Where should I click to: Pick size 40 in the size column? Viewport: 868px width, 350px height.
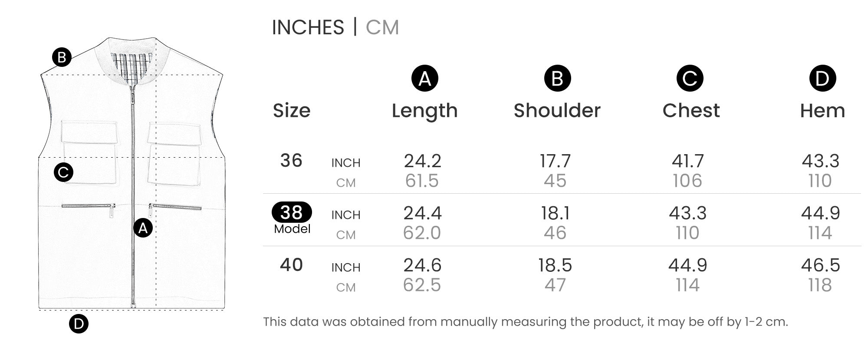(x=291, y=265)
